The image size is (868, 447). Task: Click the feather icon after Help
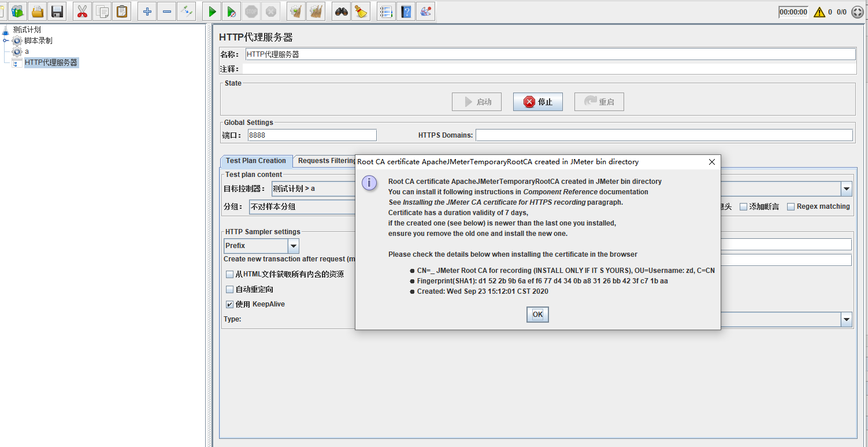click(x=426, y=11)
